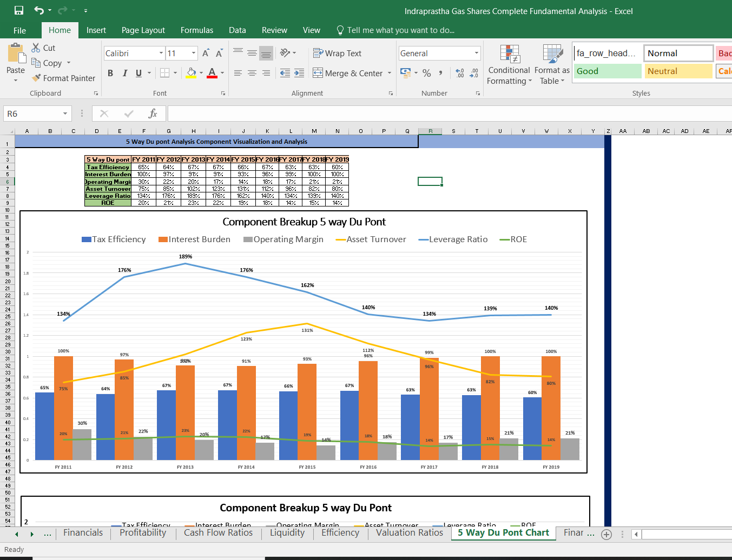Open the Format as Table menu
732x560 pixels.
tap(552, 64)
